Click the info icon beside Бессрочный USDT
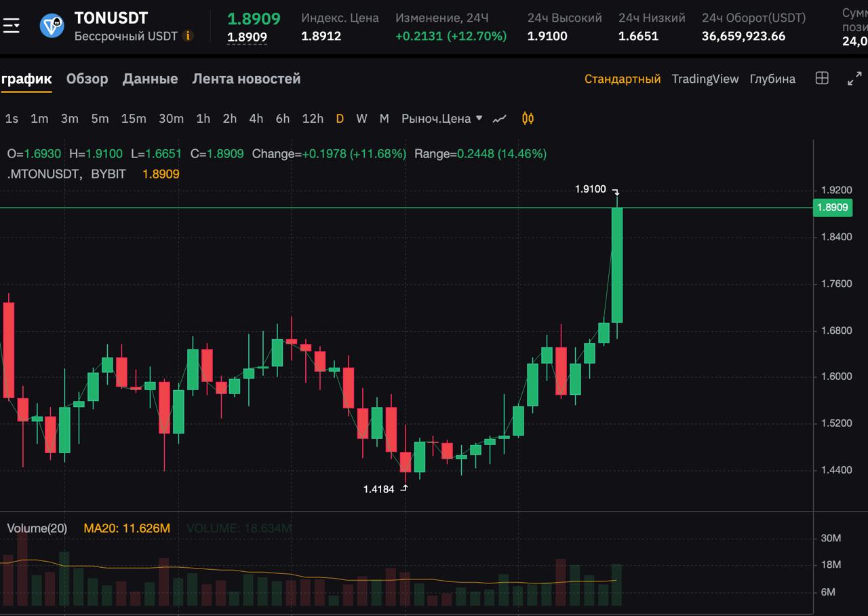 click(x=188, y=36)
